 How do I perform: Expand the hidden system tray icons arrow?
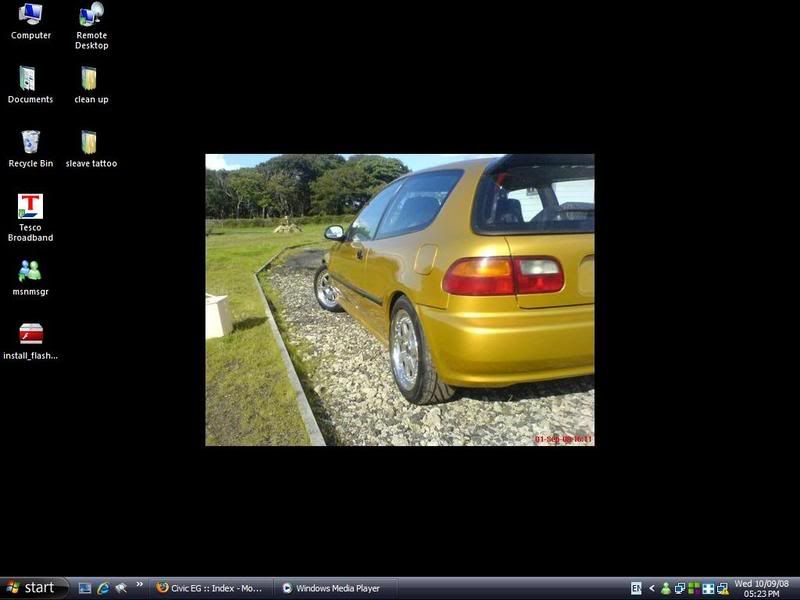click(652, 588)
